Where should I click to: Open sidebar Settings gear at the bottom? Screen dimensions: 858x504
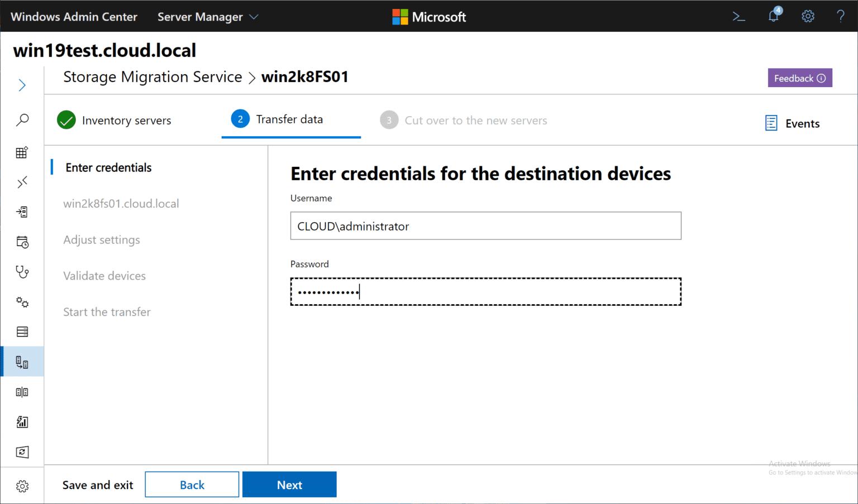pos(22,486)
